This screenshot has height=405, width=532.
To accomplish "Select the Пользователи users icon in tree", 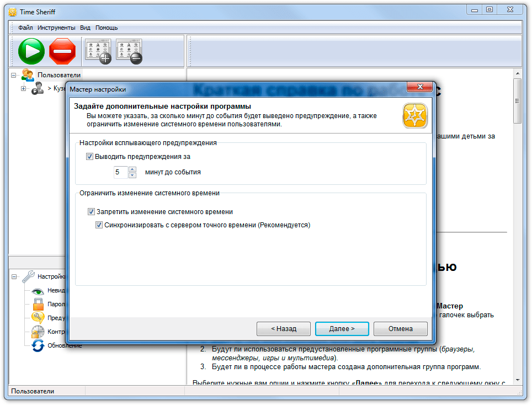I will point(28,75).
